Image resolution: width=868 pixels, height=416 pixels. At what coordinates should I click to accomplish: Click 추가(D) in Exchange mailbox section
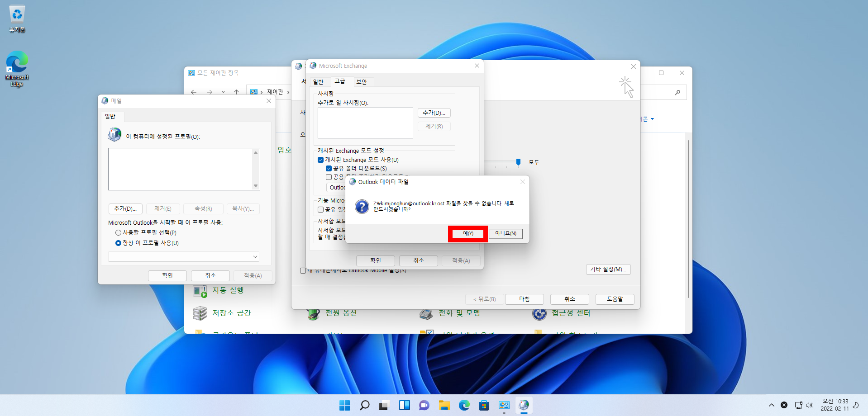coord(434,113)
